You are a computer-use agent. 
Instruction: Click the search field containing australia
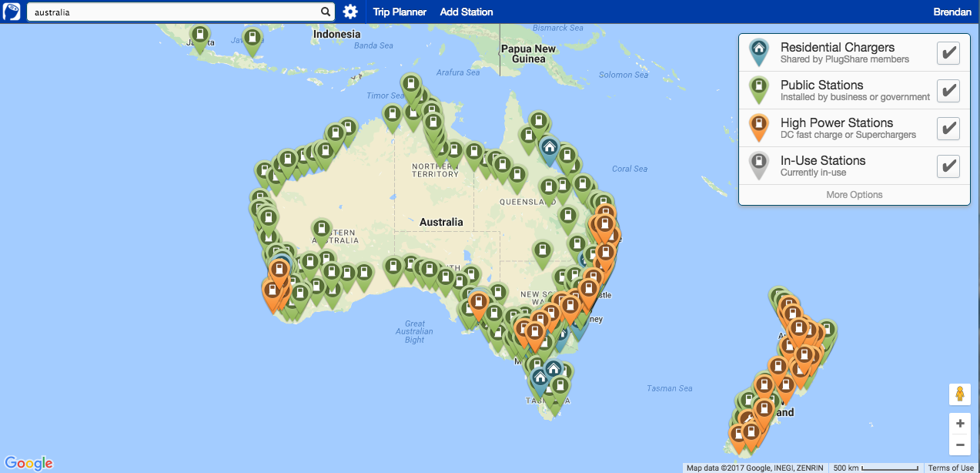click(173, 12)
